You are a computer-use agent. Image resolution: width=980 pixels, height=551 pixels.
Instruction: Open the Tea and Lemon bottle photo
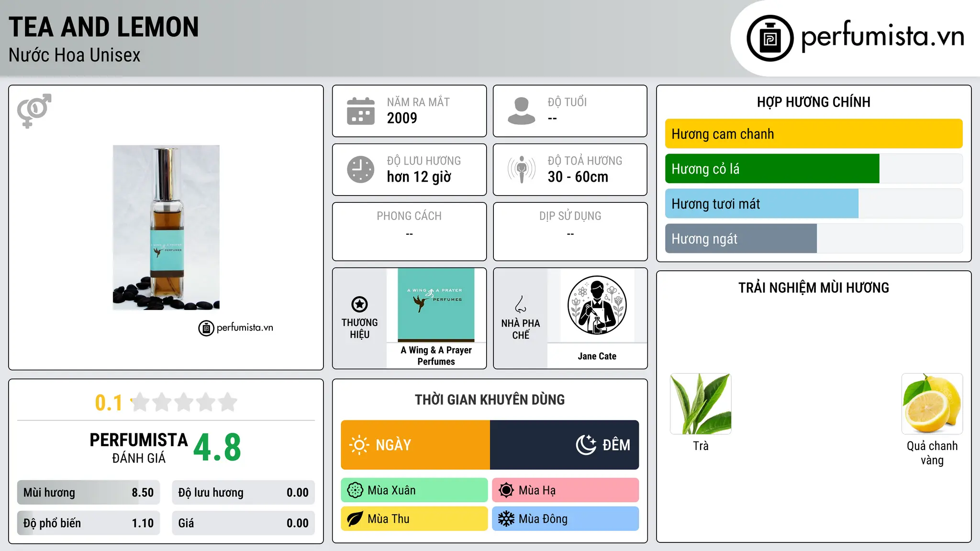(x=166, y=228)
